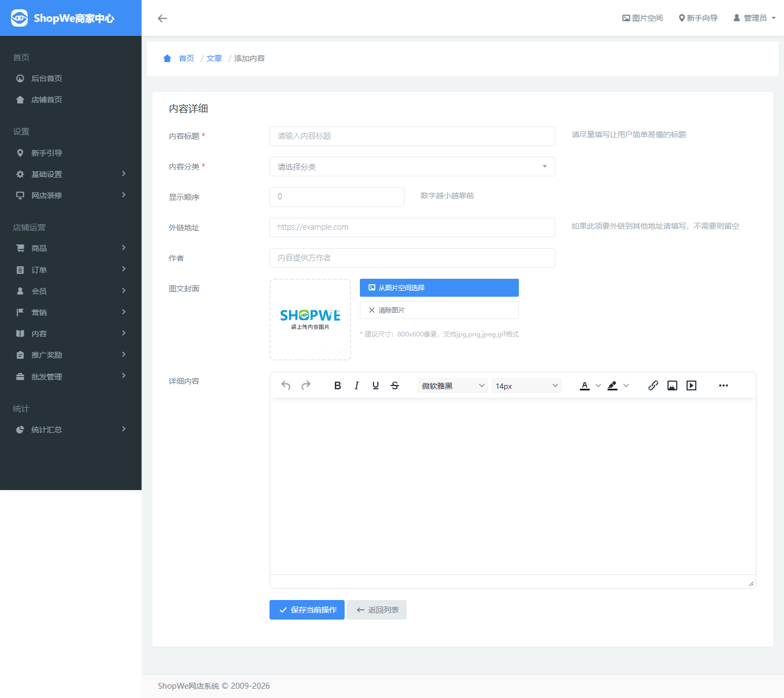784x698 pixels.
Task: Toggle bold formatting
Action: [338, 385]
